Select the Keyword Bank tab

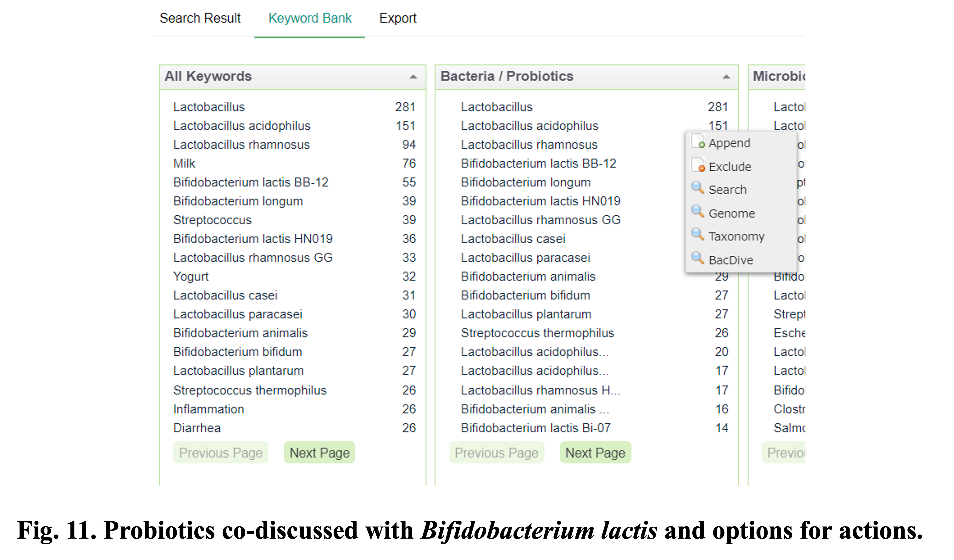(x=310, y=18)
